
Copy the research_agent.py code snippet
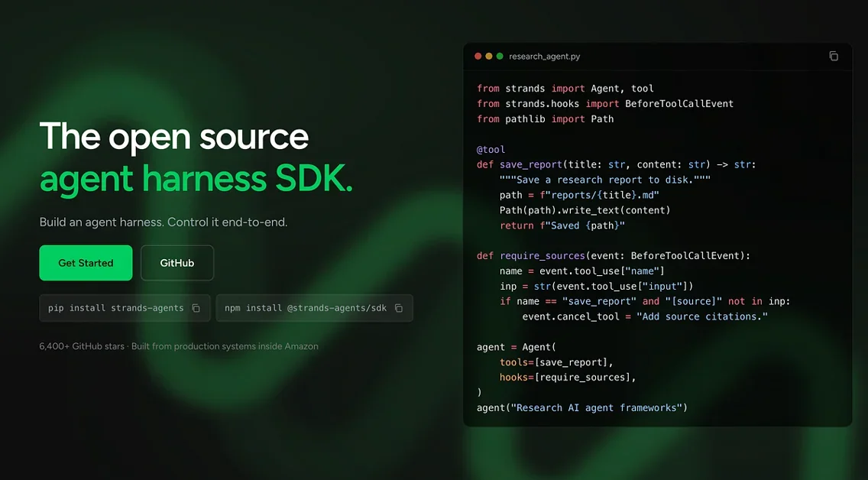coord(833,56)
